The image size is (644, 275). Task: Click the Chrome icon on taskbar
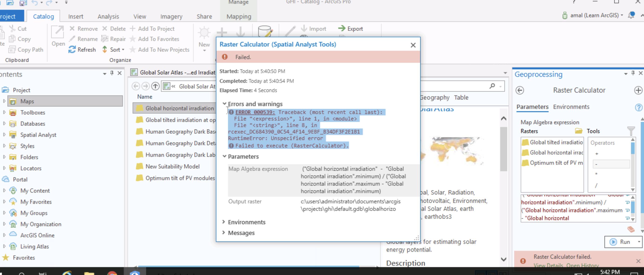[112, 273]
